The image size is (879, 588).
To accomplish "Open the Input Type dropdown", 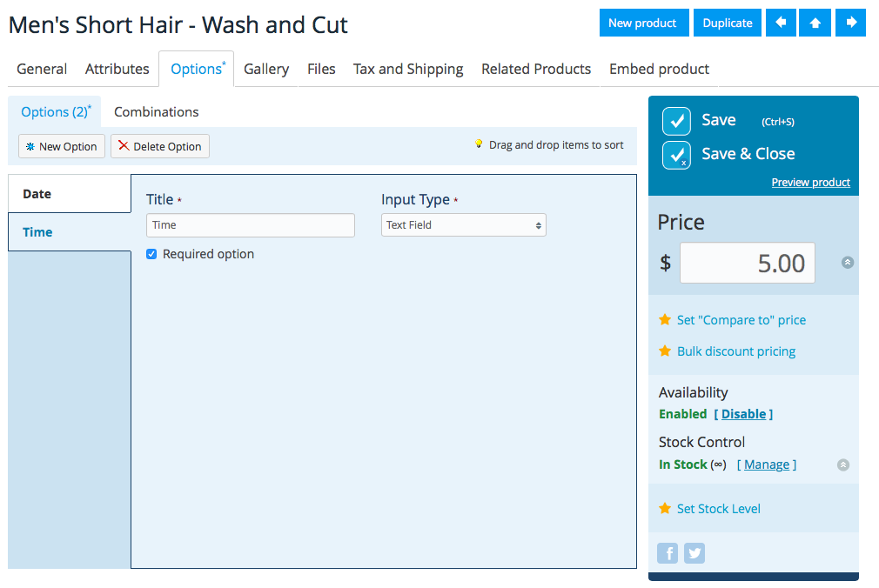I will (x=464, y=224).
